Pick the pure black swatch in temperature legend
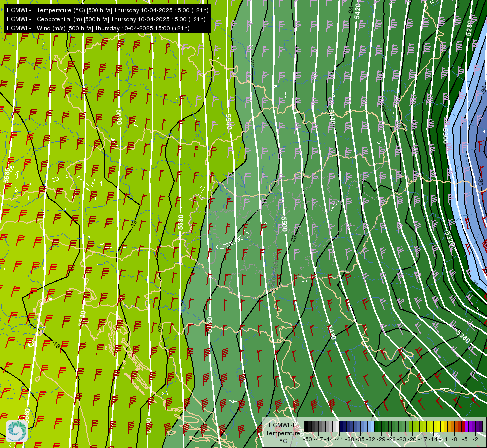Image resolution: width=487 pixels, height=448 pixels. [306, 426]
